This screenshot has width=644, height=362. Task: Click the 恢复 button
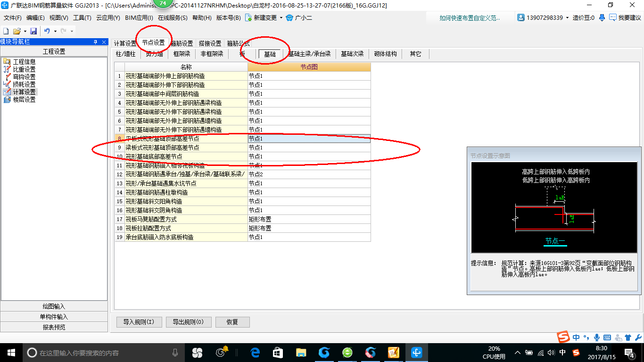232,322
